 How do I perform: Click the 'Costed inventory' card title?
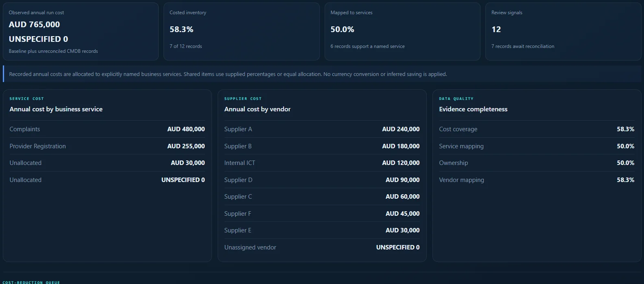(x=188, y=13)
